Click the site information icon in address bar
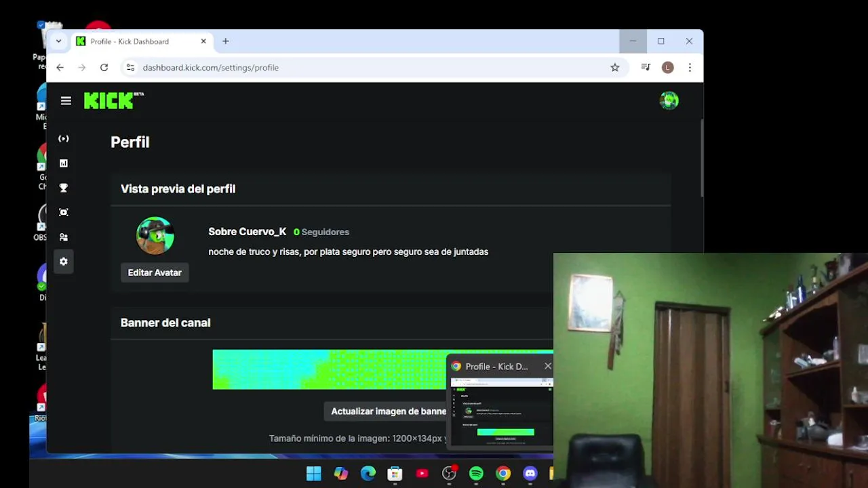The image size is (868, 488). [x=131, y=68]
